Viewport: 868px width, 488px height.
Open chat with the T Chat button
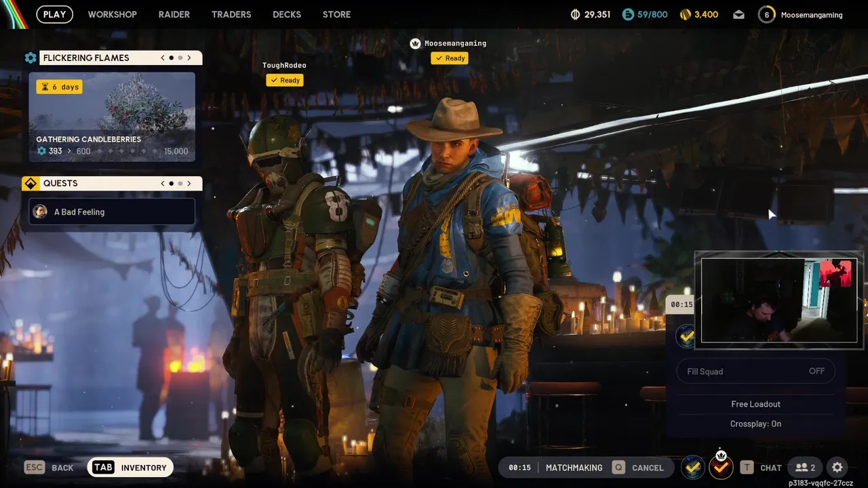point(761,468)
